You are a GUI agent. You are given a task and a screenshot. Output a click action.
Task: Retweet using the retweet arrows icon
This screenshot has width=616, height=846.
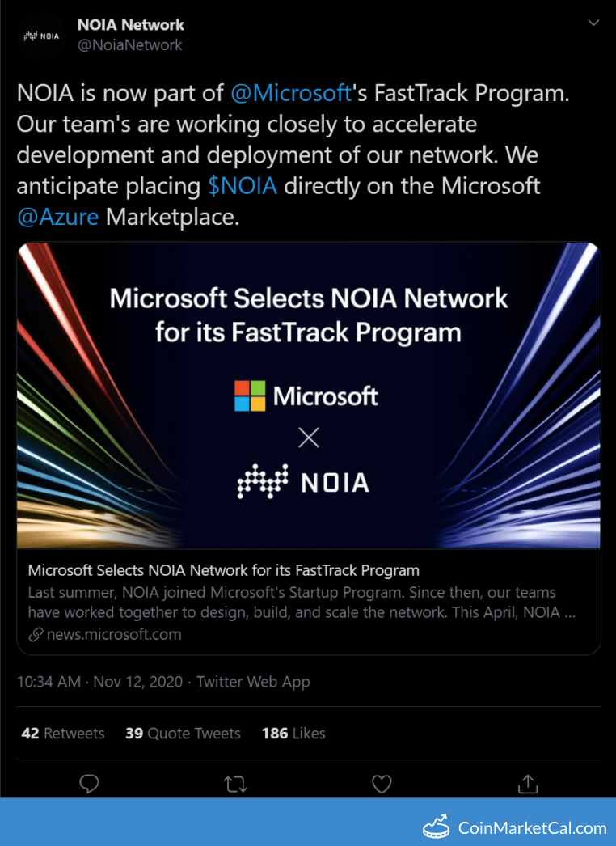(236, 784)
